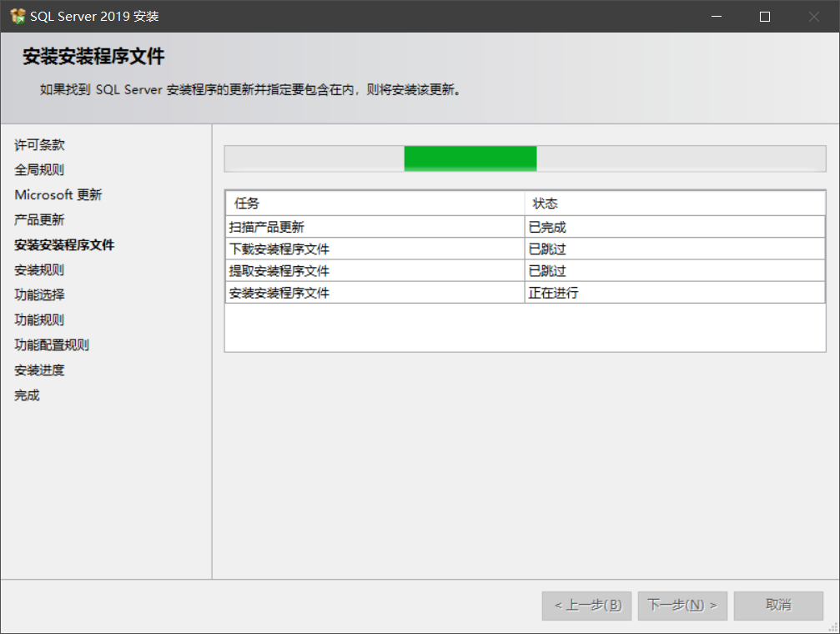Select 功能选择 step in sidebar

tap(40, 294)
